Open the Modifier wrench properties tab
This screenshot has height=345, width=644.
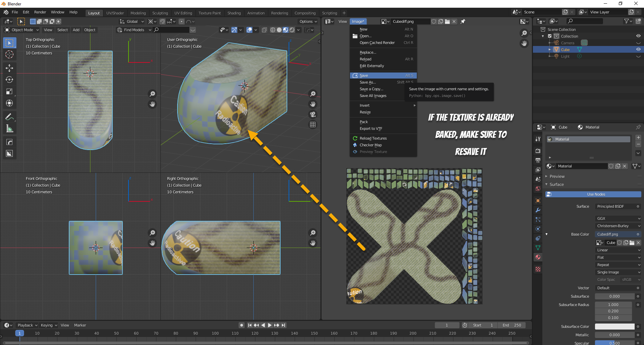pyautogui.click(x=538, y=210)
